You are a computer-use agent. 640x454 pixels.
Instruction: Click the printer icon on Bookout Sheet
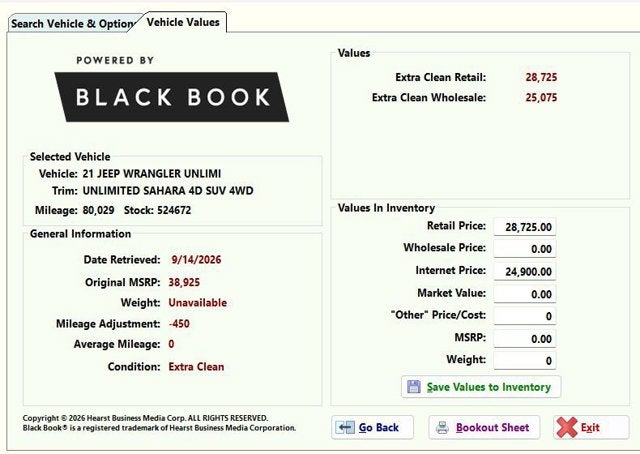click(442, 427)
